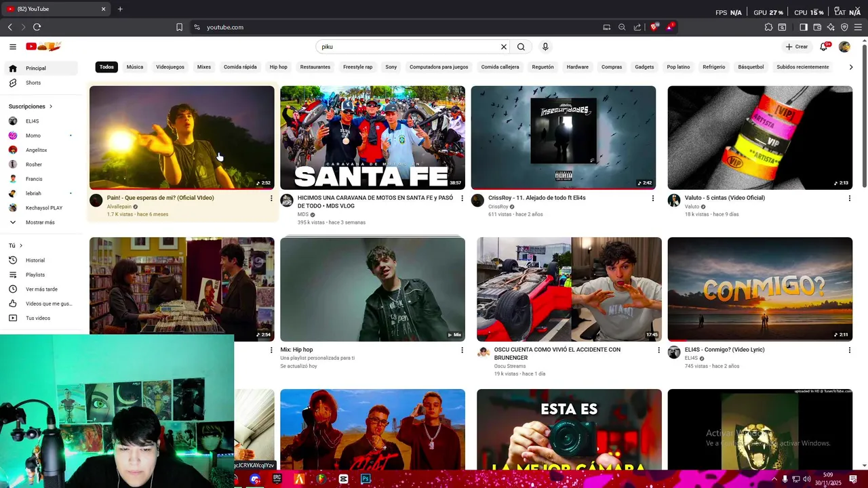Click the Crear button
Viewport: 868px width, 488px height.
(797, 47)
